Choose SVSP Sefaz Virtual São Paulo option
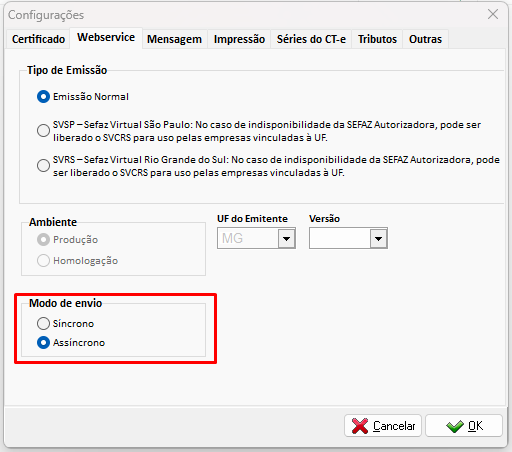 43,130
